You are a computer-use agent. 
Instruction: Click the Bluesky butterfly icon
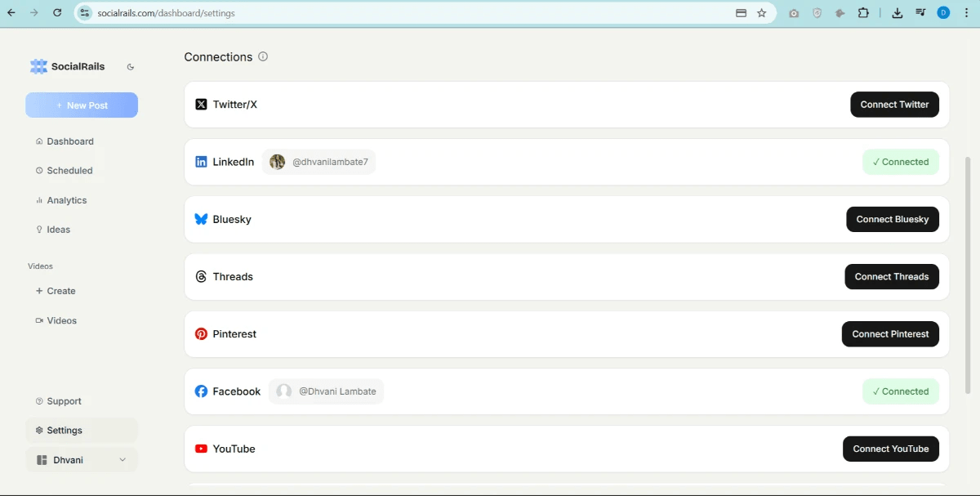click(x=201, y=219)
